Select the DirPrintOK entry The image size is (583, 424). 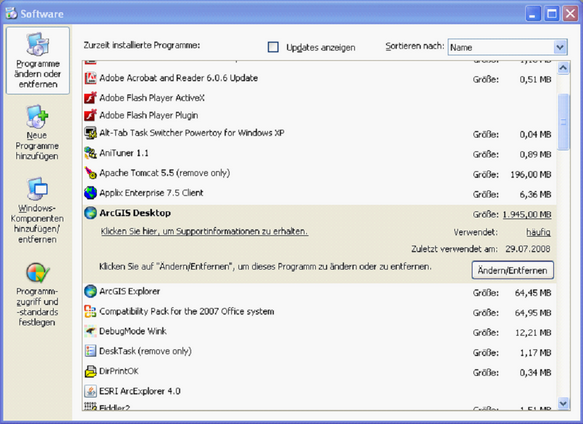tap(319, 372)
